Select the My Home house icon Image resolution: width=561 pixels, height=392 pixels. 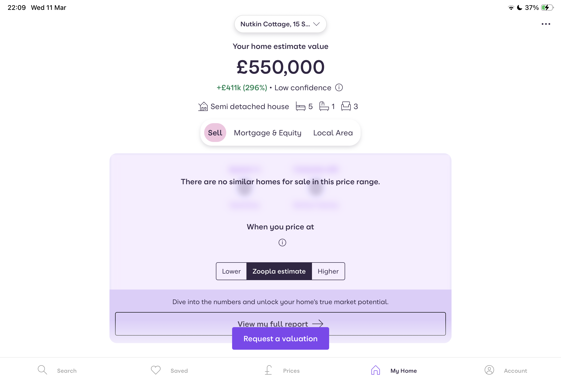click(376, 370)
